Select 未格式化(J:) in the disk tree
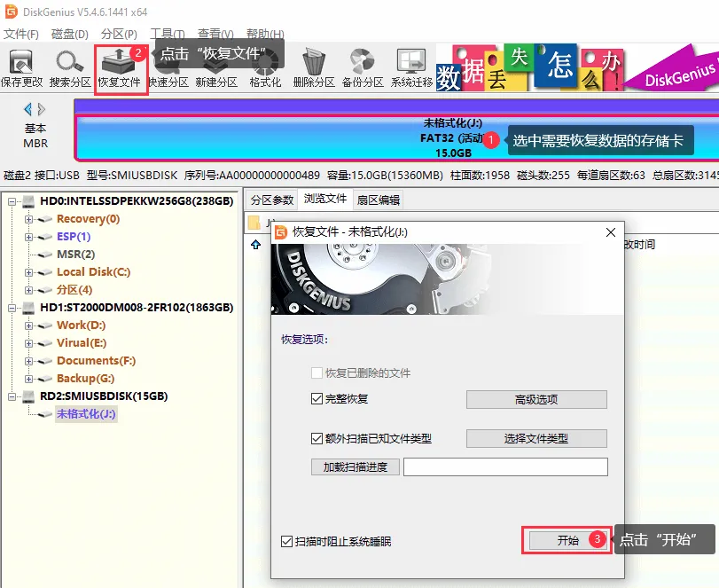The width and height of the screenshot is (719, 588). tap(86, 413)
